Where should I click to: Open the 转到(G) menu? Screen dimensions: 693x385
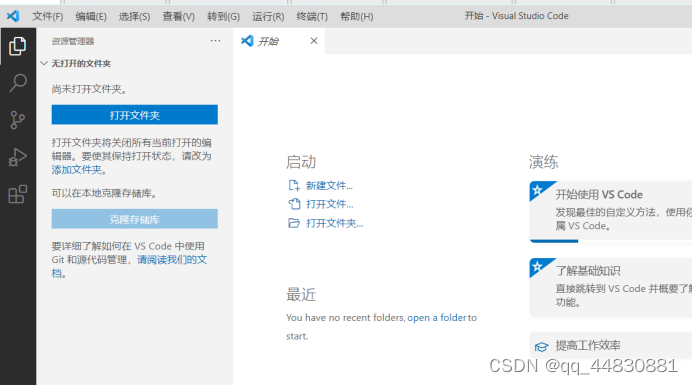(x=224, y=17)
